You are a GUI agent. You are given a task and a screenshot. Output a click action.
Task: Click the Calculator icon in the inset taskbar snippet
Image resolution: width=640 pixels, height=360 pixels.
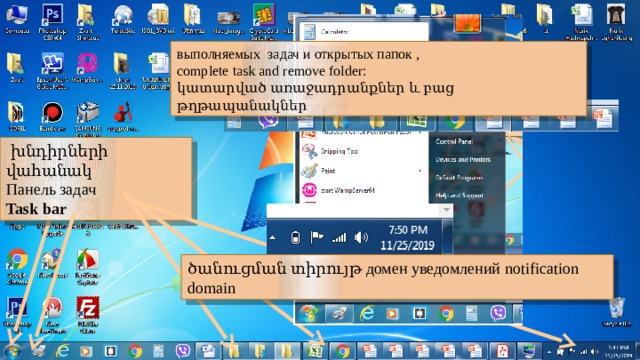[472, 313]
